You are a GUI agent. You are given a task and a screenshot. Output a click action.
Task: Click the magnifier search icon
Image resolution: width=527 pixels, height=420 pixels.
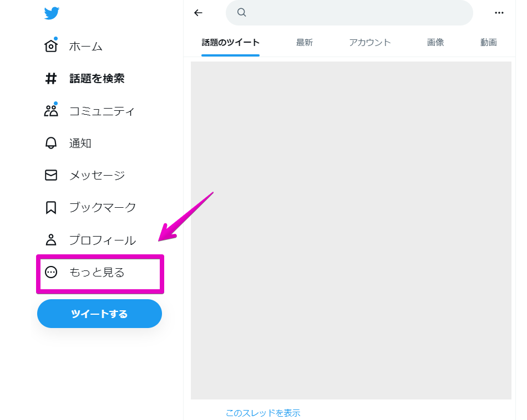pos(242,12)
